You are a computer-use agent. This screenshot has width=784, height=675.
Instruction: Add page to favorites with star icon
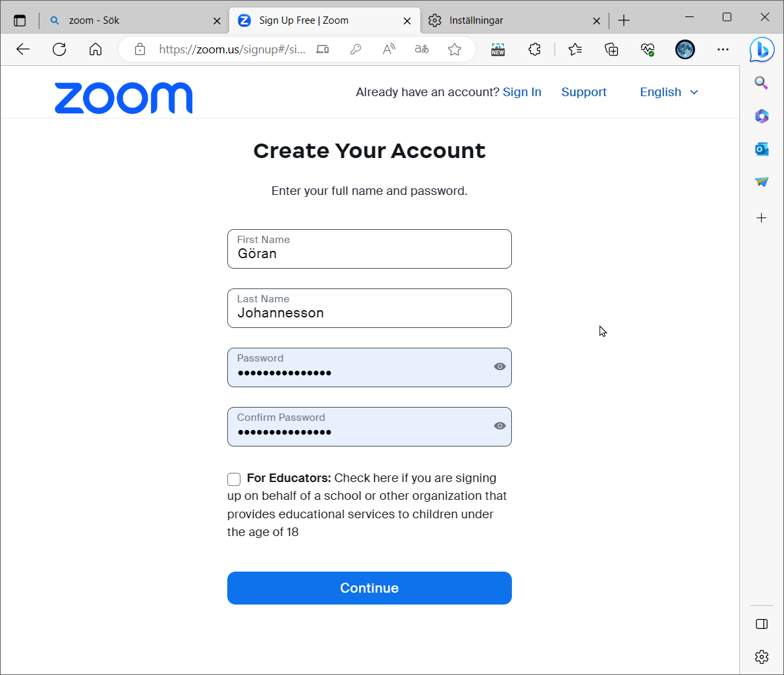click(455, 49)
